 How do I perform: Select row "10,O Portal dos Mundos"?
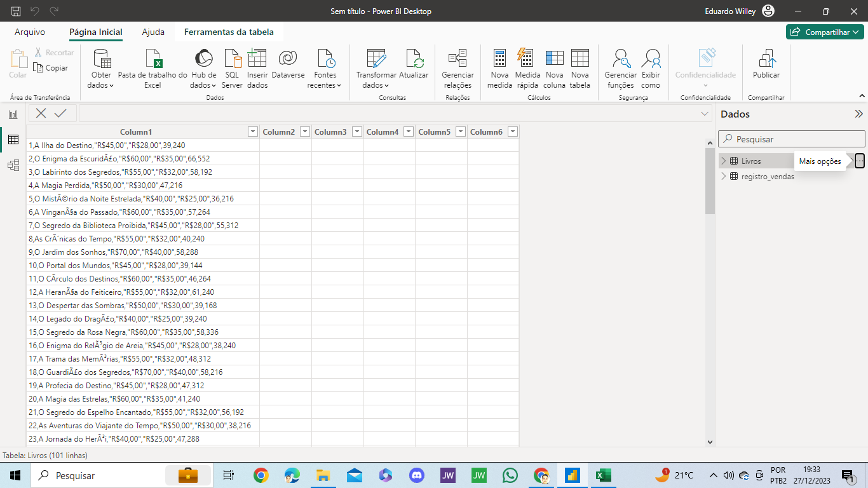point(143,265)
